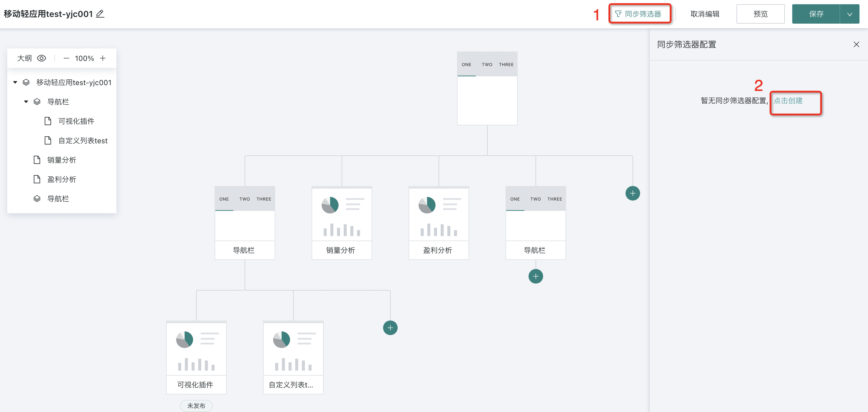Image resolution: width=868 pixels, height=412 pixels.
Task: Click the page icon next to 销量分析
Action: [37, 160]
